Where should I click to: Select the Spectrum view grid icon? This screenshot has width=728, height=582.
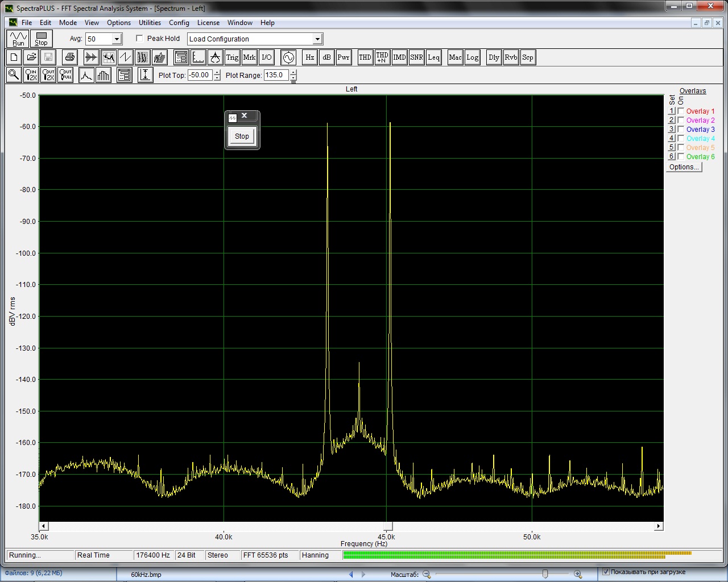[x=108, y=57]
